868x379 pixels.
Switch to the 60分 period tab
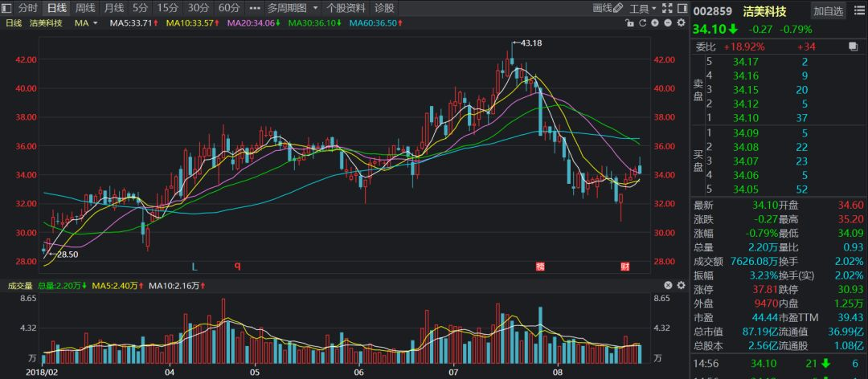229,8
